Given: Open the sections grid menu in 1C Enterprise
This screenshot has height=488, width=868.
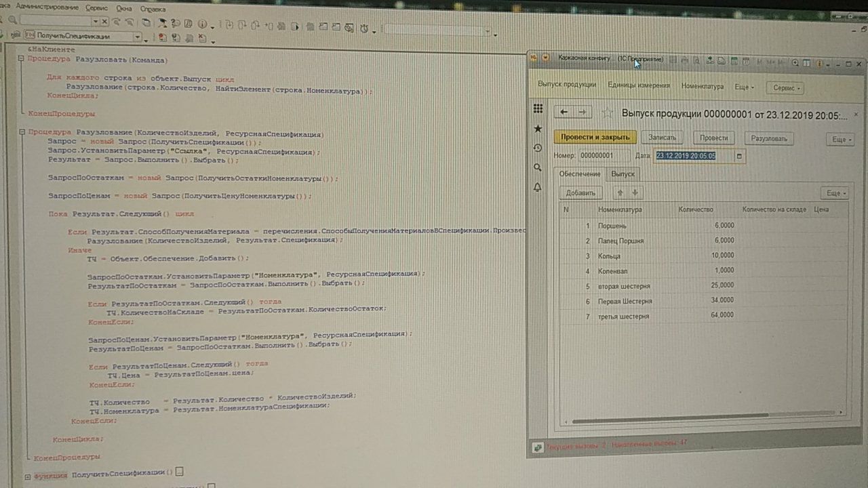Looking at the screenshot, I should pyautogui.click(x=538, y=108).
